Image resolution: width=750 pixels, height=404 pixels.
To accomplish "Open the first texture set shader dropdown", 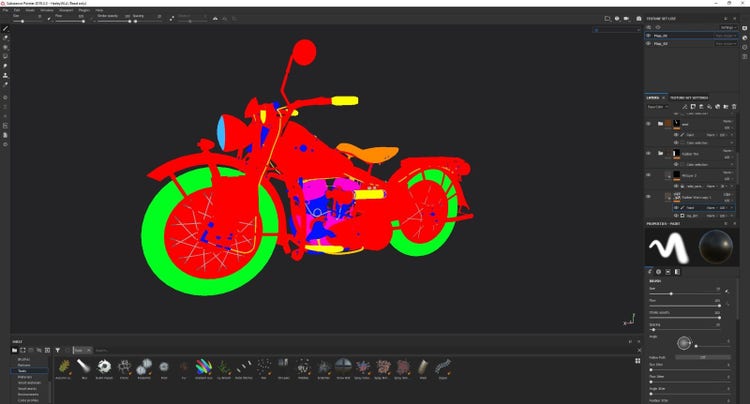I will [725, 35].
